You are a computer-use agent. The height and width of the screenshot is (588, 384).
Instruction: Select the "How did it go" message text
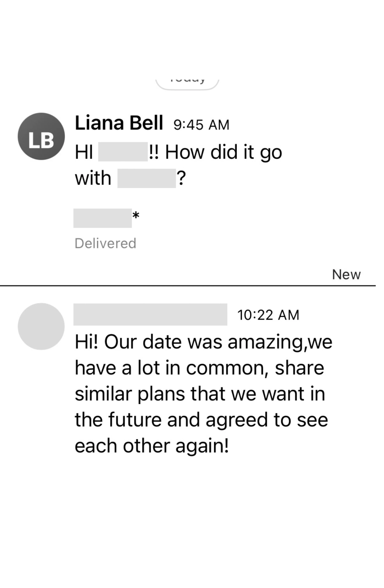(223, 152)
